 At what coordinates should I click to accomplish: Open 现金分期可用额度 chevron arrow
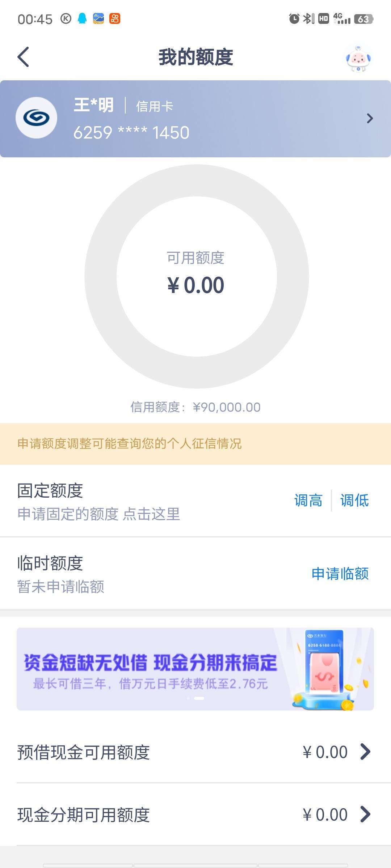coord(365,814)
